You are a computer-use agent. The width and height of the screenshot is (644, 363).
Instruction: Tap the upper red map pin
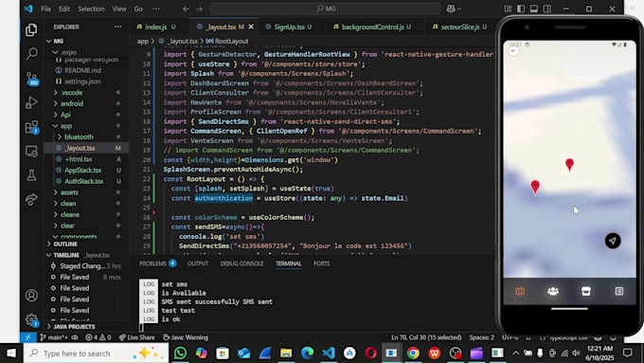(569, 165)
